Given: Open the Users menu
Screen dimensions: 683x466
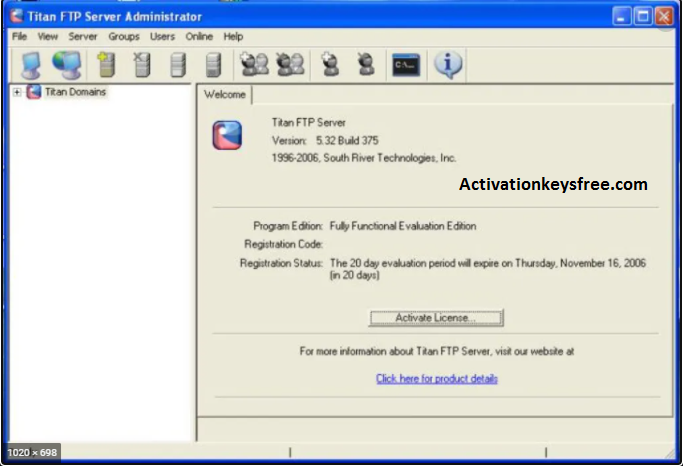Looking at the screenshot, I should point(162,37).
